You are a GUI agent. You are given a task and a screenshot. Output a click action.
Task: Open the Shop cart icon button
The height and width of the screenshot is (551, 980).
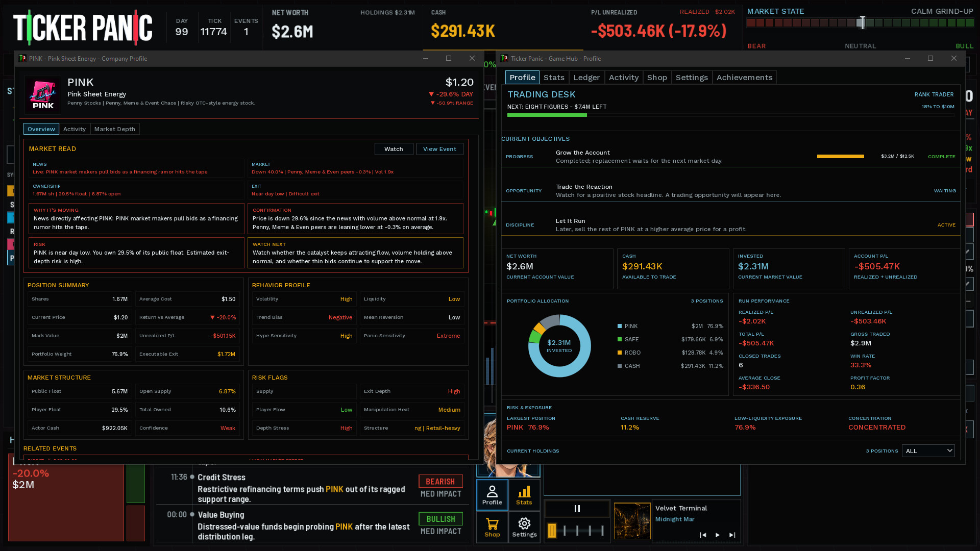pos(492,528)
